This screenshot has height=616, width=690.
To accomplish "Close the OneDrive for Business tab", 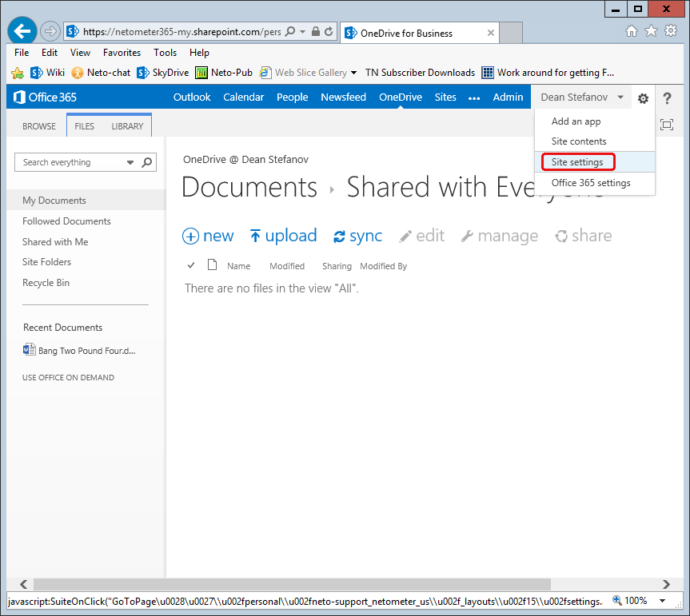I will coord(491,33).
